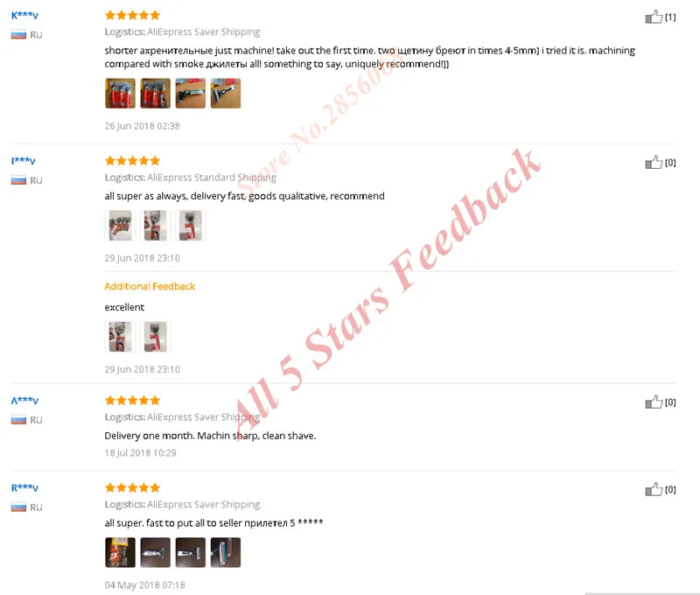
Task: Open reviewer R***v's profile
Action: 24,488
